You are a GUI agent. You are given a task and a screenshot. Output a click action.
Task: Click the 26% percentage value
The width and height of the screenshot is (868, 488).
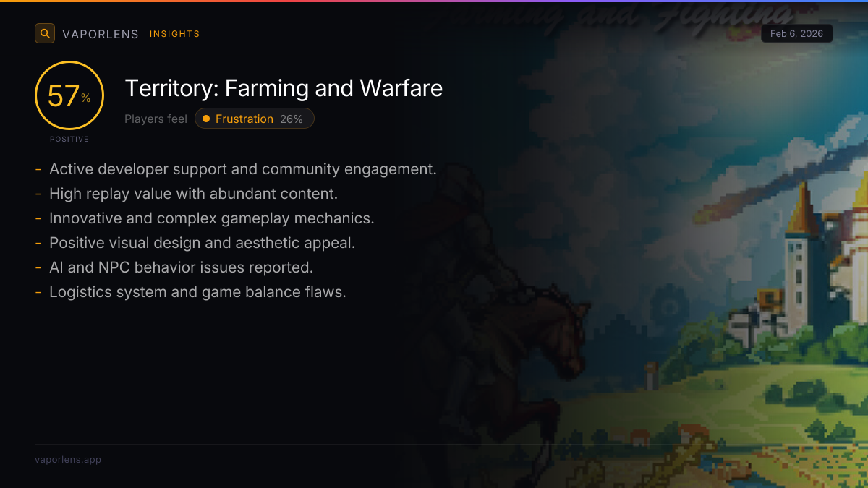(x=292, y=119)
